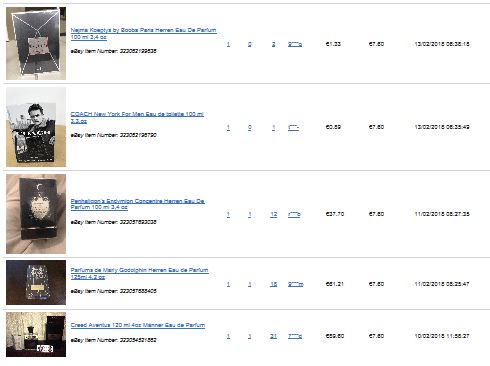Open the high bidder ID in the COACH row
Viewport: 490px width, 366px height.
[x=293, y=127]
